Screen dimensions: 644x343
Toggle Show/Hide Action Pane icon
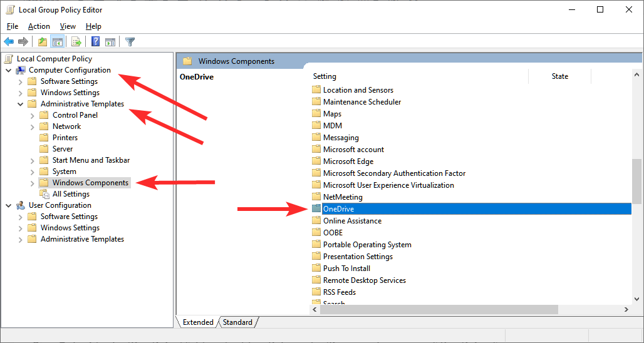(x=110, y=41)
